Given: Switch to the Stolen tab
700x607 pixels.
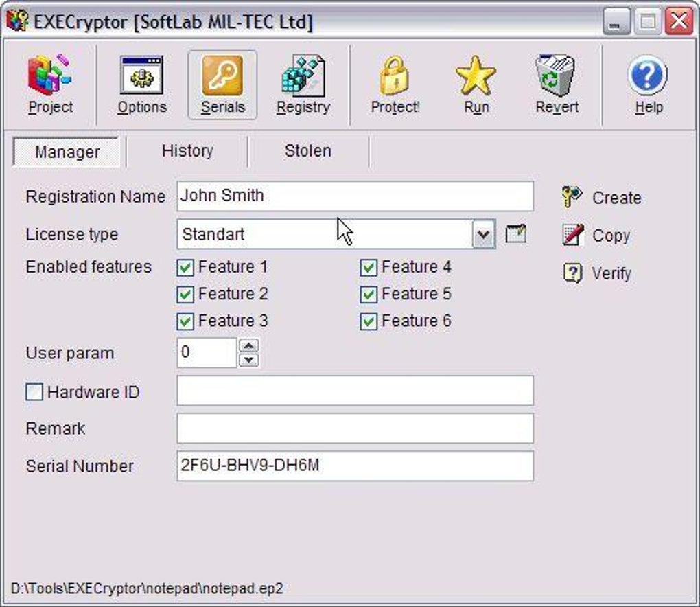Looking at the screenshot, I should pos(308,151).
